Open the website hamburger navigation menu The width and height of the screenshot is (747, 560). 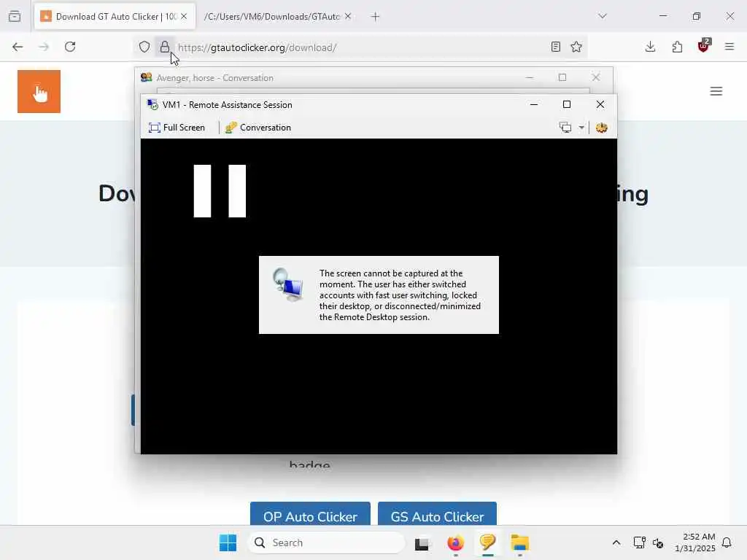716,91
